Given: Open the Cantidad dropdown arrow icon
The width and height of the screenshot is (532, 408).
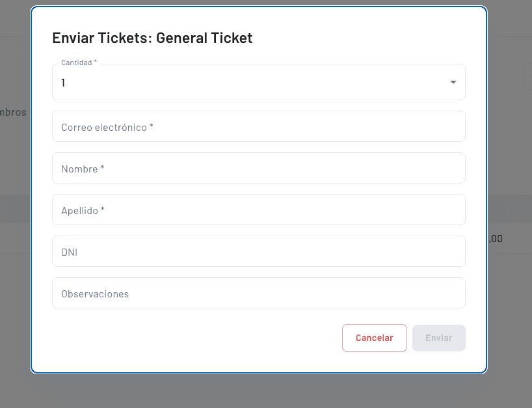Looking at the screenshot, I should (453, 82).
